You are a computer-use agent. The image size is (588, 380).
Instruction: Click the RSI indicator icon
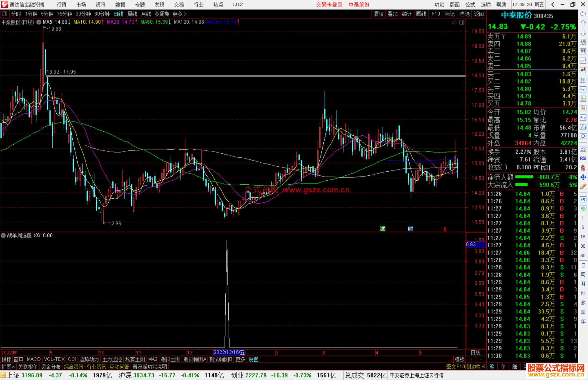[583, 158]
